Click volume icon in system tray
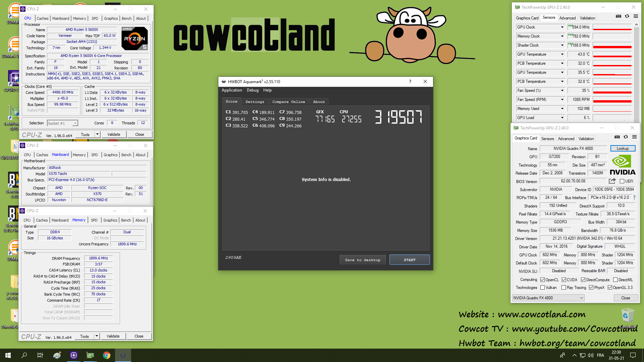Viewport: 644px width, 362px height. (x=591, y=355)
